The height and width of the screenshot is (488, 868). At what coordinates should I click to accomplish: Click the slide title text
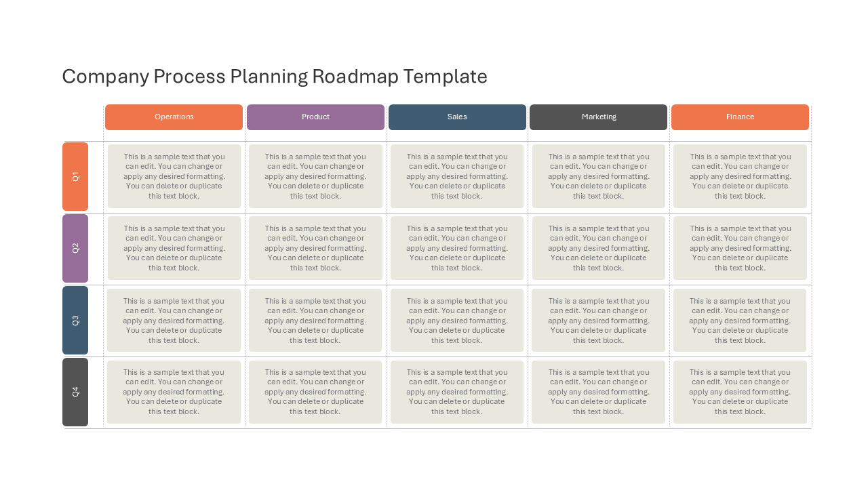(275, 77)
